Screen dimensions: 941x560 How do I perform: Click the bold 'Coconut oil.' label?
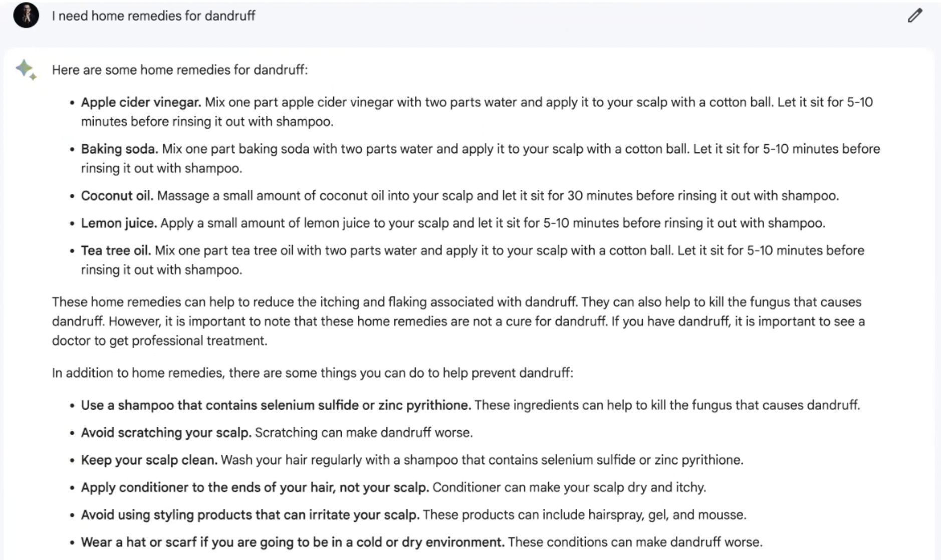[117, 195]
